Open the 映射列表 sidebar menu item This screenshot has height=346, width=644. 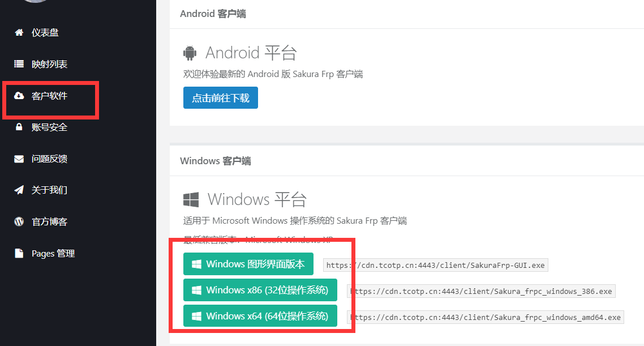[50, 64]
